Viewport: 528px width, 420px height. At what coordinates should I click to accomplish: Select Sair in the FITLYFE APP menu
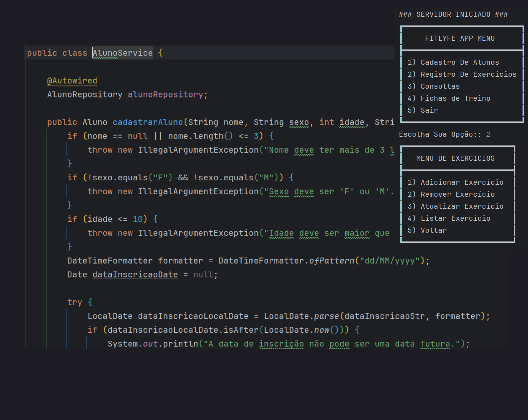pyautogui.click(x=423, y=111)
